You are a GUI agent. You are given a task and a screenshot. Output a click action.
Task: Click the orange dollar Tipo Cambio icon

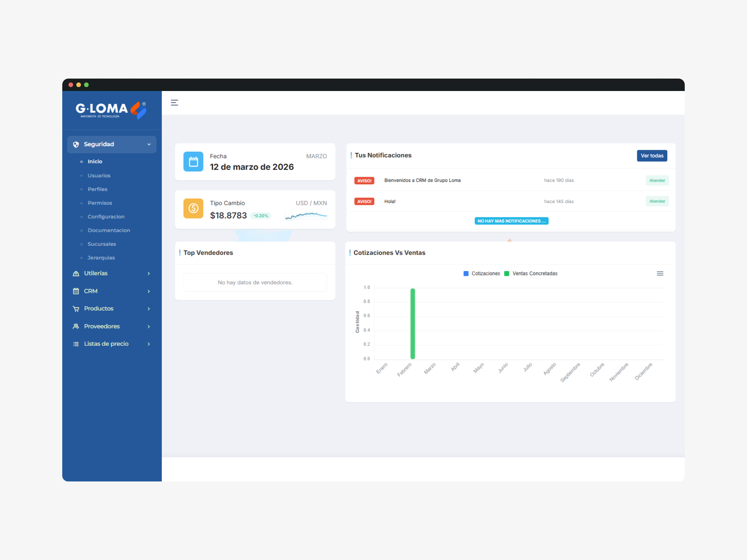193,208
